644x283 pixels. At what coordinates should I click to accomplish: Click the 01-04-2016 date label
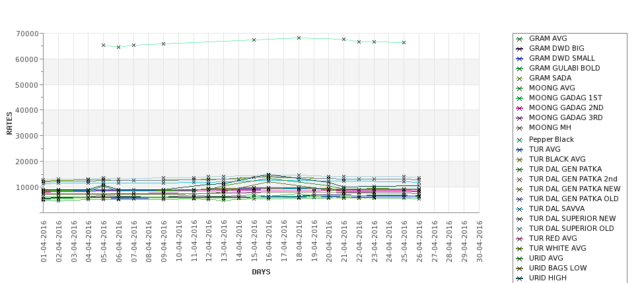point(44,241)
